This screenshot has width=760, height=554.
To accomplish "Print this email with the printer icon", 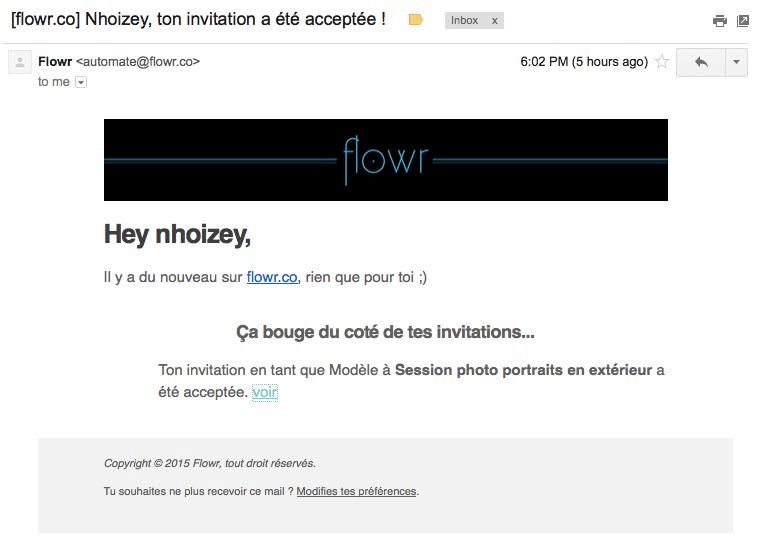I will 719,21.
